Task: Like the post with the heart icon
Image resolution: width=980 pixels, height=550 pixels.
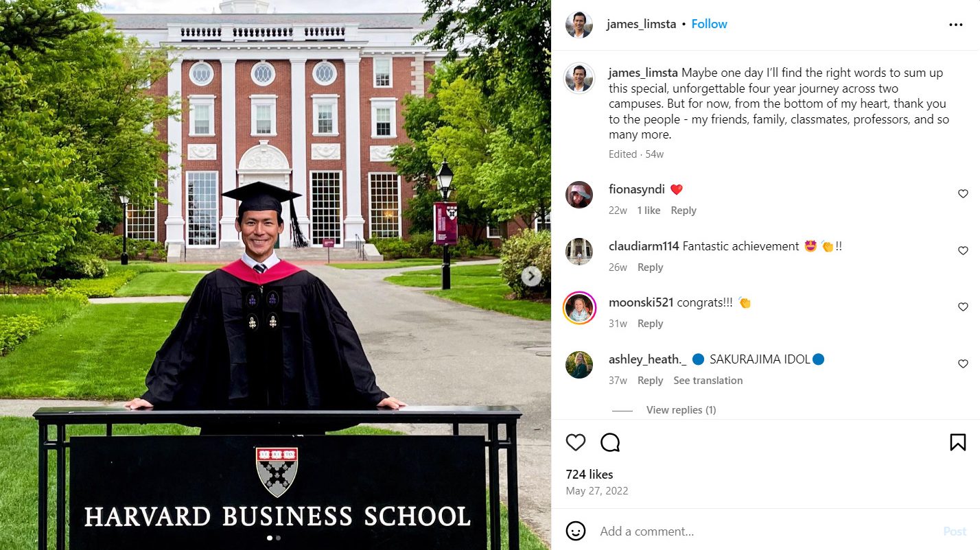Action: pyautogui.click(x=576, y=442)
